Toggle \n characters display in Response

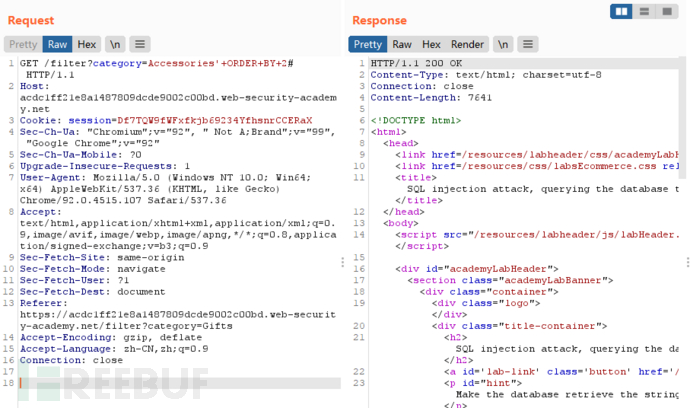click(503, 44)
